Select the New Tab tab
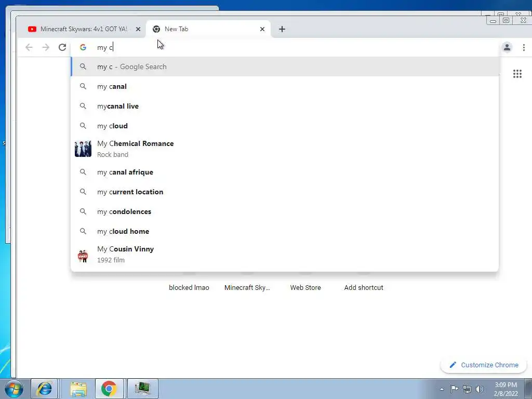 (x=208, y=29)
